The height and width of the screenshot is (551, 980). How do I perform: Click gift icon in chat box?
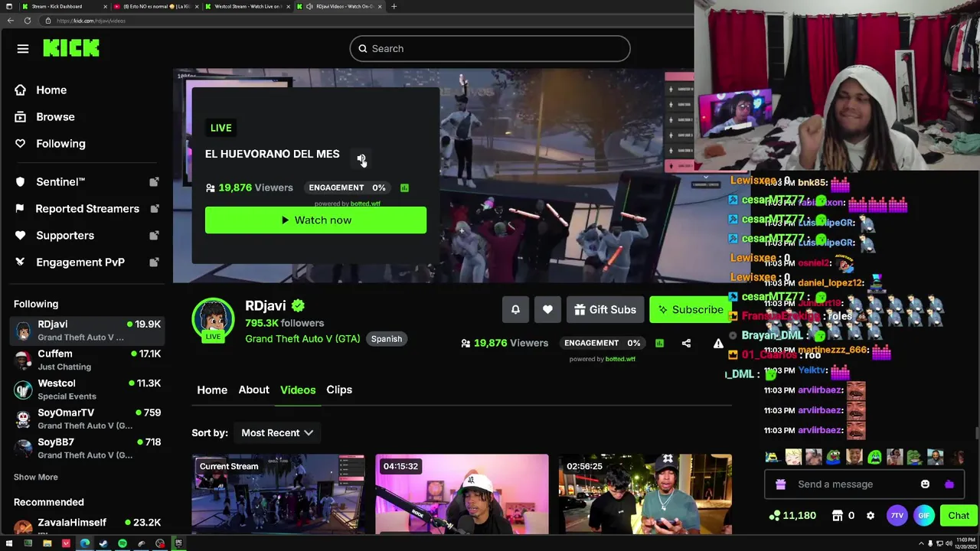pyautogui.click(x=780, y=484)
